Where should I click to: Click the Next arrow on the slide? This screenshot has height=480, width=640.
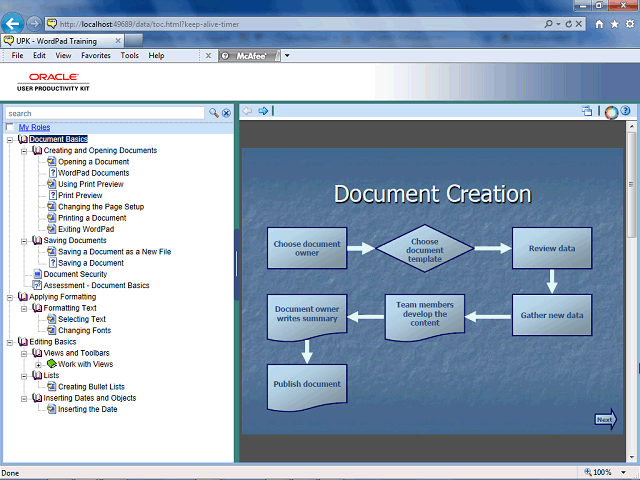tap(606, 419)
